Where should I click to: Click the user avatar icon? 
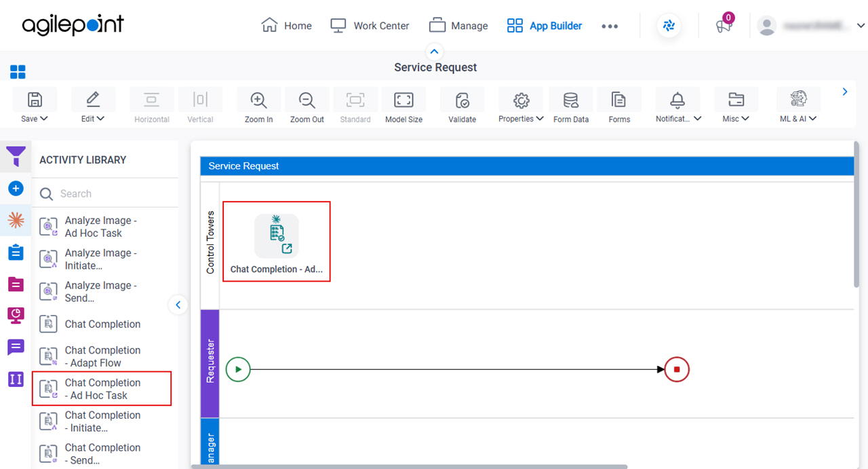(x=767, y=26)
